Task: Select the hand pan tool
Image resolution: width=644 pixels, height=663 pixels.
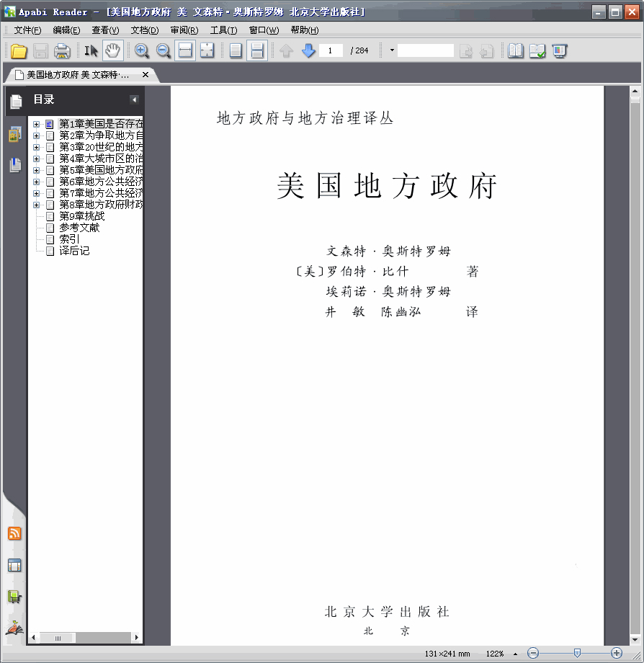Action: click(x=112, y=50)
